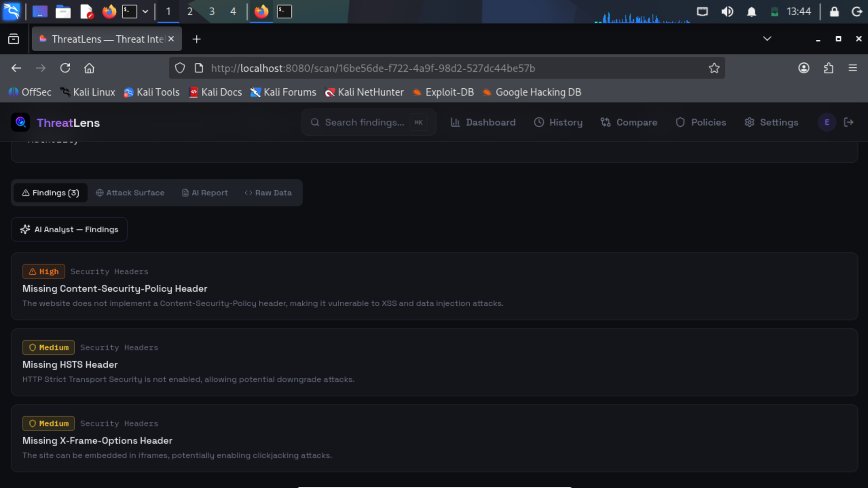This screenshot has width=868, height=488.
Task: Open the Kali Linux bookmark
Action: tap(88, 92)
